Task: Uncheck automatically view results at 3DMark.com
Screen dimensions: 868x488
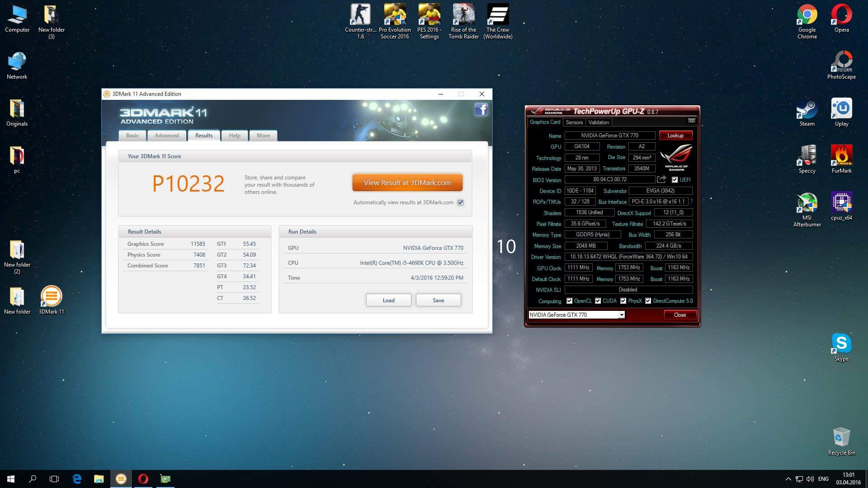Action: click(x=460, y=202)
